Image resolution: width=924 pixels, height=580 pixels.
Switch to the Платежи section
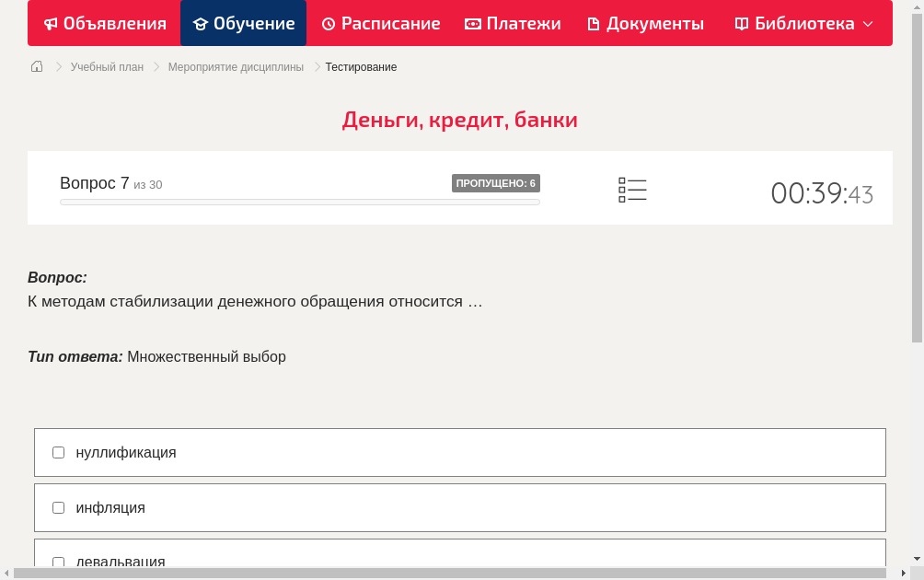point(513,23)
